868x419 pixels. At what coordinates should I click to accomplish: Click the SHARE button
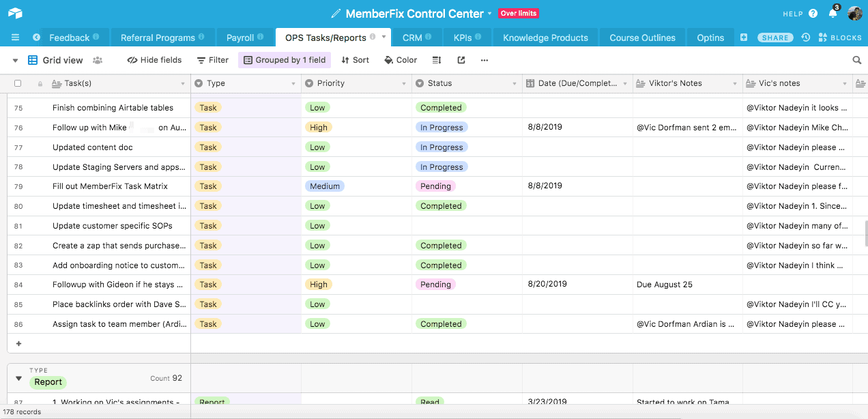pos(775,38)
